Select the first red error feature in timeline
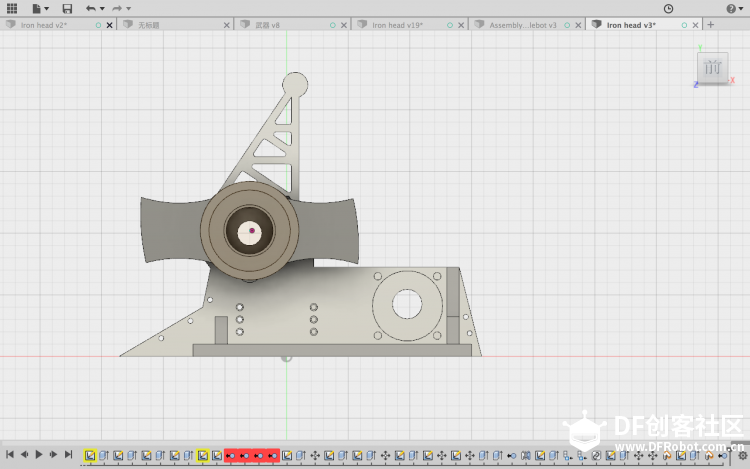This screenshot has width=750, height=469. (x=231, y=456)
